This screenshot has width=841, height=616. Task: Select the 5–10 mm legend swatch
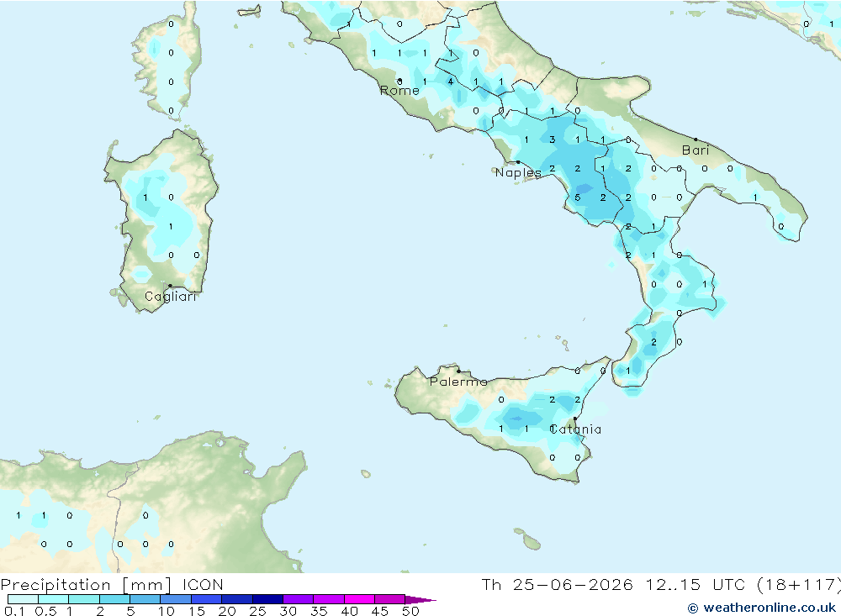click(145, 599)
